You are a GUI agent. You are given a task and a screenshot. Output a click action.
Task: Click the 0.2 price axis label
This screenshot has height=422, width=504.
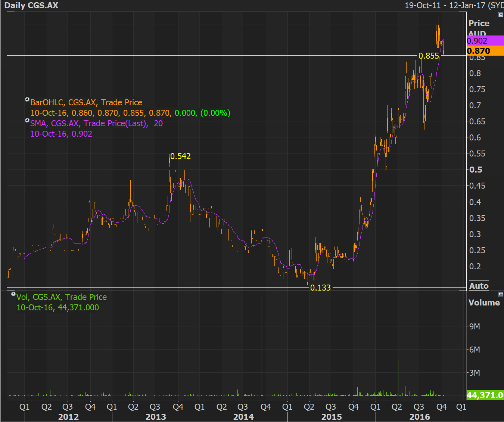[x=475, y=266]
